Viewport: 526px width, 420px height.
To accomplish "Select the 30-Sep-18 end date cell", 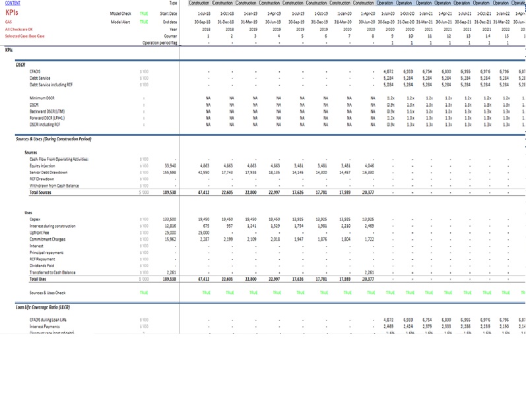I will (202, 22).
